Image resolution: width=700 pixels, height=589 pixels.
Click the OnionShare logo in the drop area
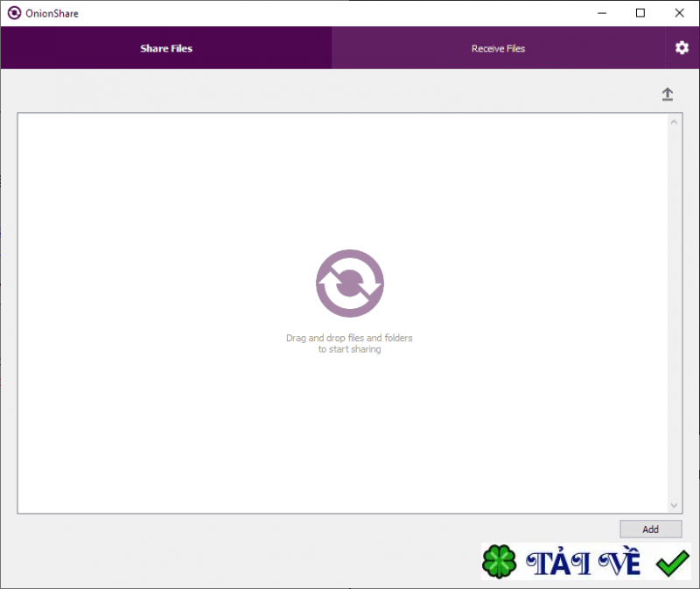pos(350,284)
